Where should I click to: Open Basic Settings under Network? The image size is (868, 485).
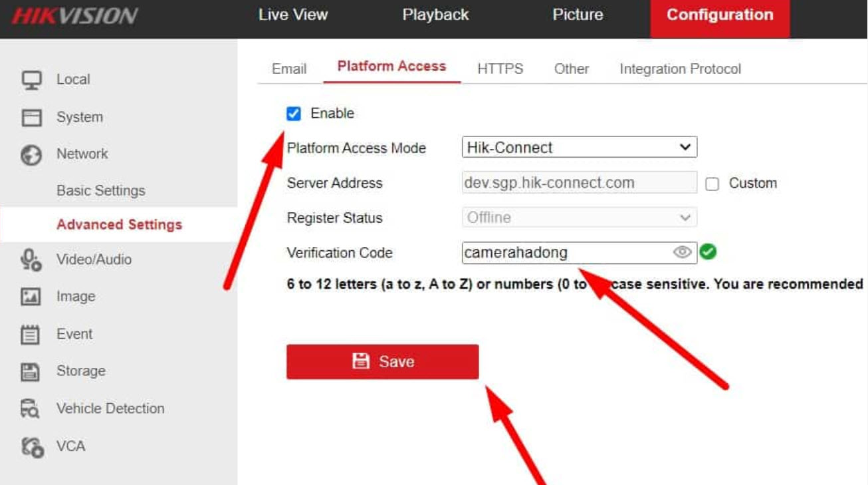coord(100,190)
